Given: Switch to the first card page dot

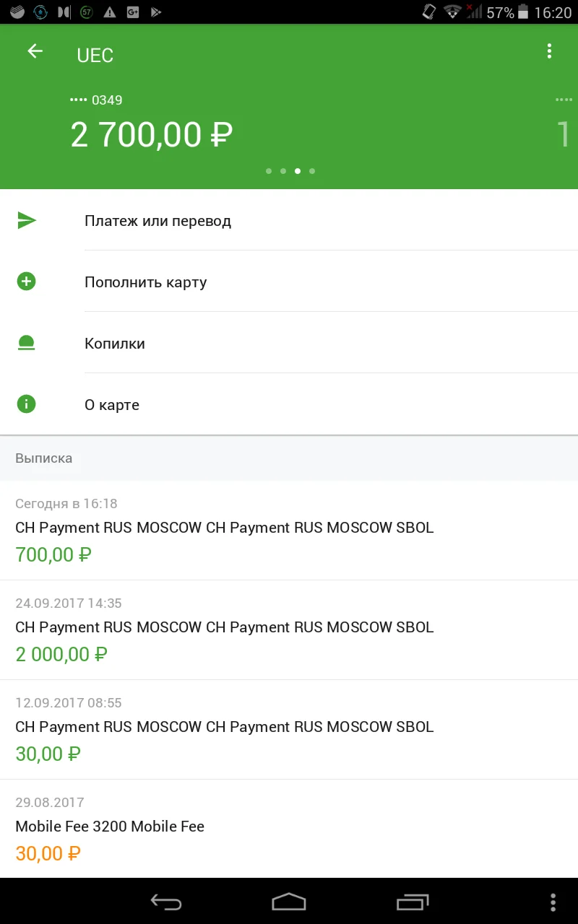Looking at the screenshot, I should pos(269,171).
